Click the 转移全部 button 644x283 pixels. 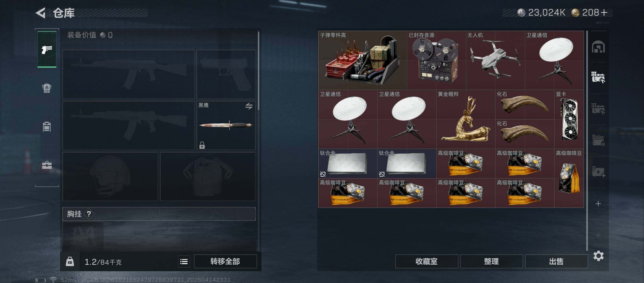coord(225,262)
